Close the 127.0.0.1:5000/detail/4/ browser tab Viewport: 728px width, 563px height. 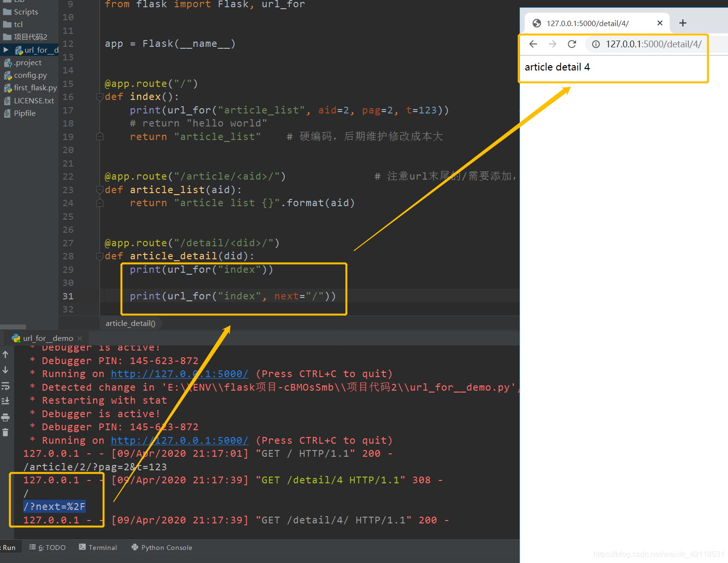point(660,23)
